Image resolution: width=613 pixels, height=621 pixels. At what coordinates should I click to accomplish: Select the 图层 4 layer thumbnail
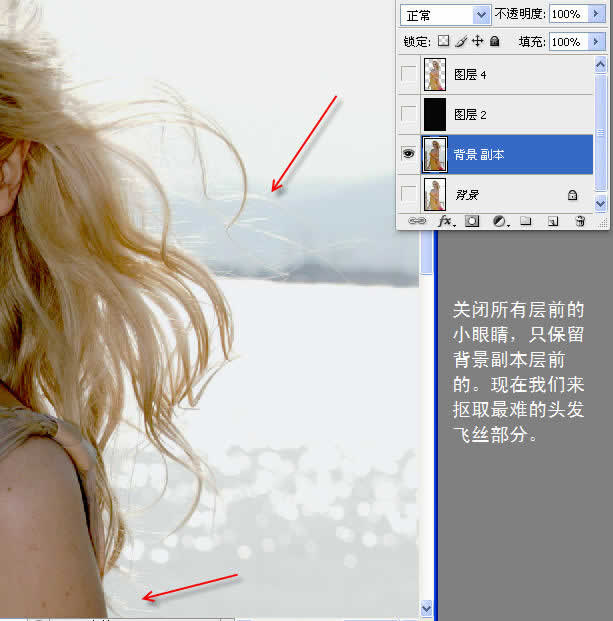[435, 74]
